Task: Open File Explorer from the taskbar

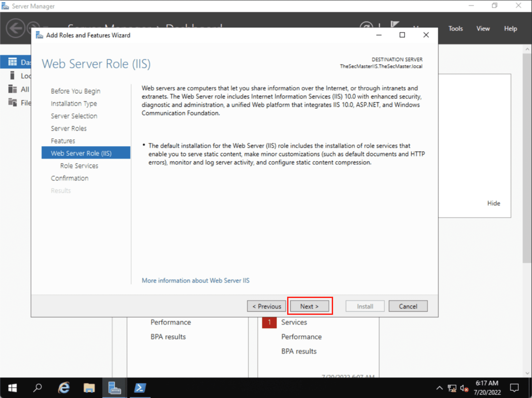Action: point(89,388)
